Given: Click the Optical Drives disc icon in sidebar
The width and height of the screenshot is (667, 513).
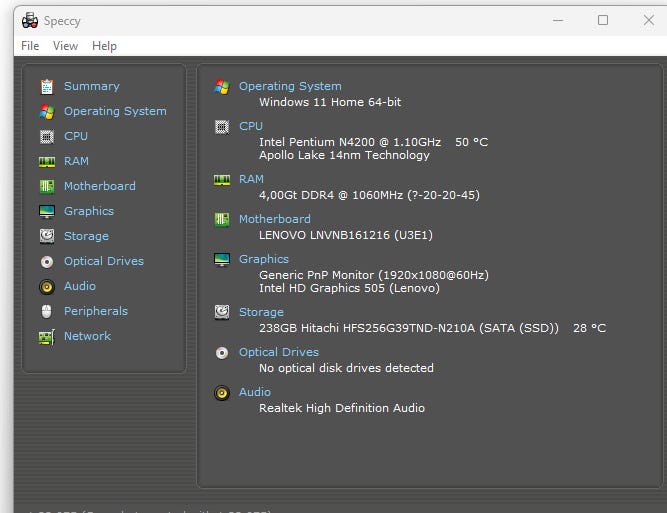Looking at the screenshot, I should coord(47,262).
